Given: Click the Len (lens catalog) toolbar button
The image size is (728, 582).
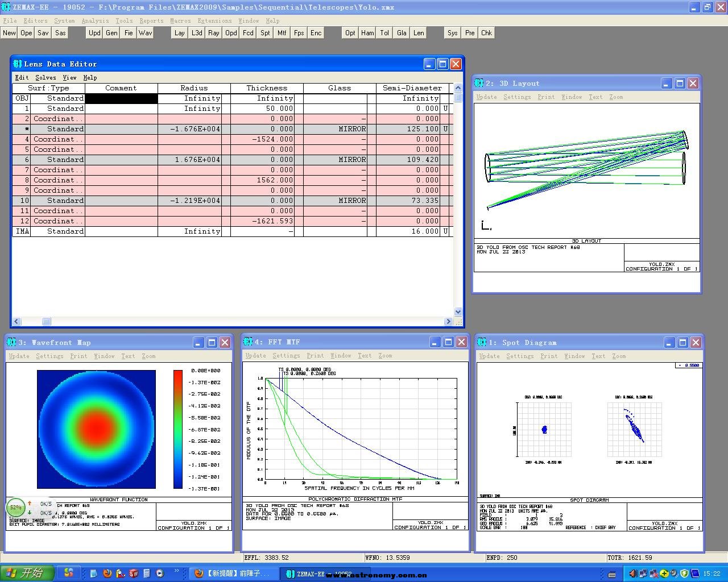Looking at the screenshot, I should coord(419,33).
